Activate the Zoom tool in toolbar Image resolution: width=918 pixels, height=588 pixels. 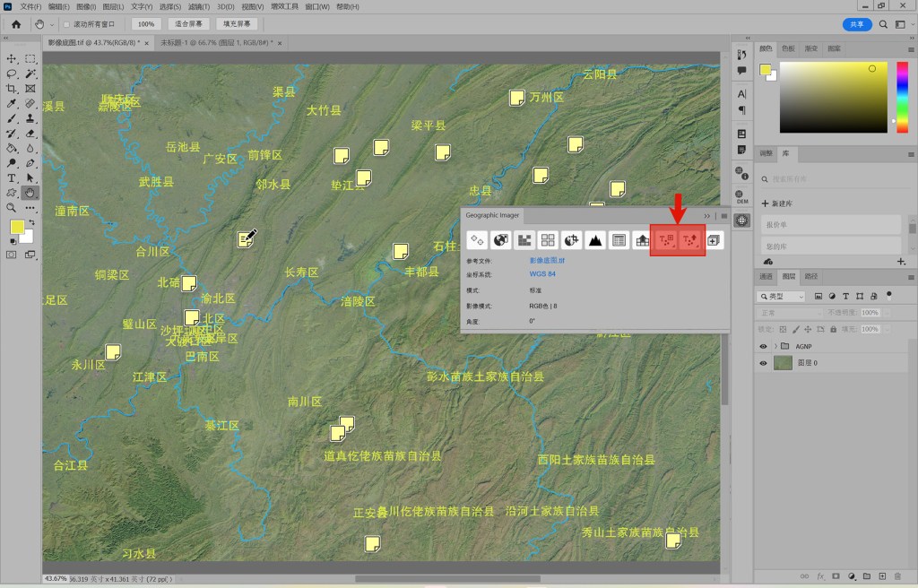click(x=12, y=207)
